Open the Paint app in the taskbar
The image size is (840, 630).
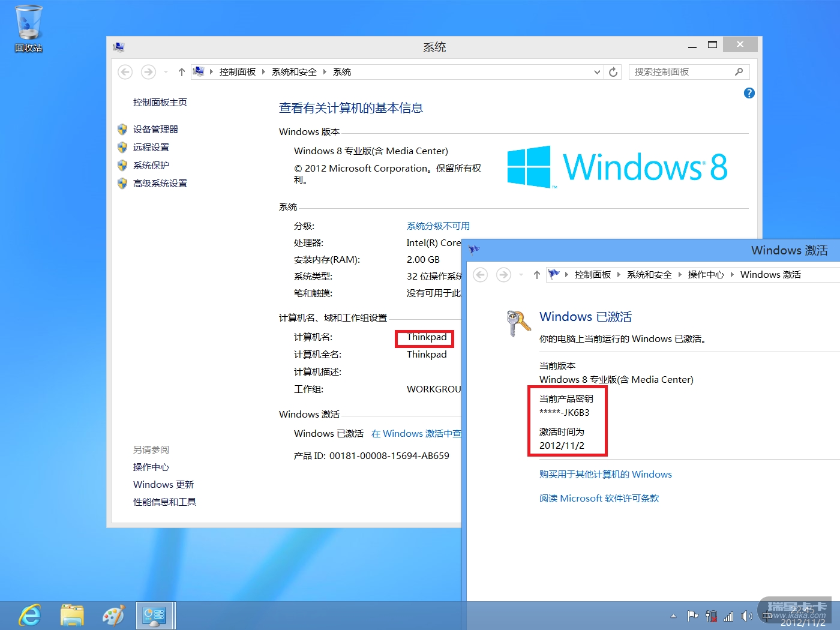click(113, 616)
